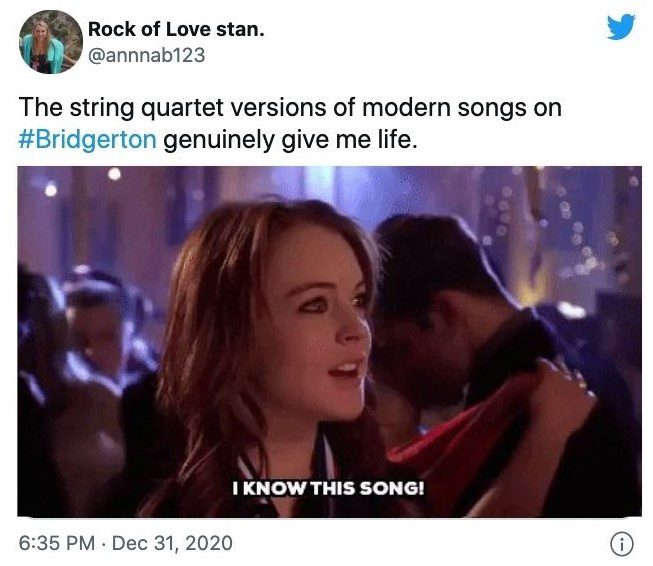Image resolution: width=653 pixels, height=566 pixels.
Task: Open the @annnab123 handle
Action: tap(146, 55)
